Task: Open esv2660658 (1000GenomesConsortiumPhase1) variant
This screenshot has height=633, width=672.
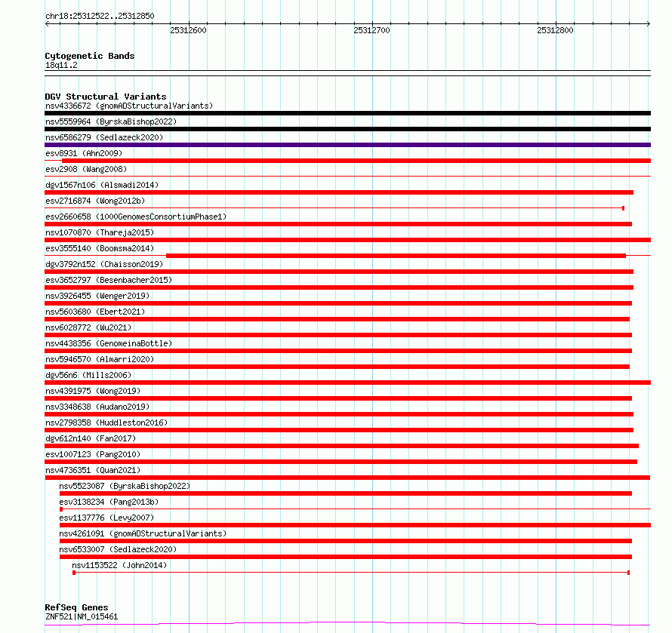Action: pyautogui.click(x=136, y=217)
